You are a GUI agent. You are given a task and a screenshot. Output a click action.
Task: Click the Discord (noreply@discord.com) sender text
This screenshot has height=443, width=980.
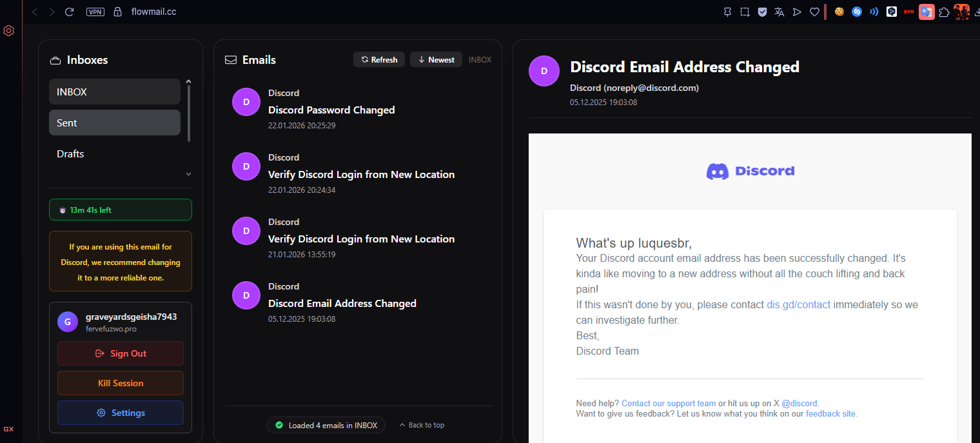pos(634,88)
